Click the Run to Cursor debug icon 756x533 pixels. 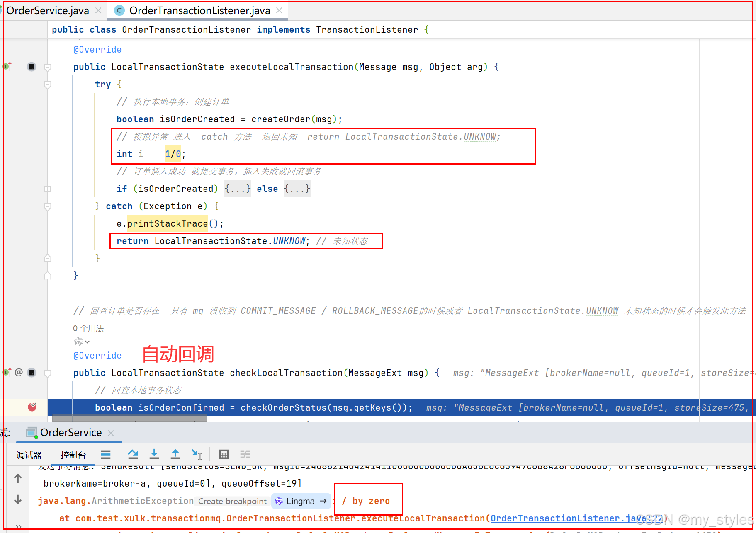tap(197, 454)
